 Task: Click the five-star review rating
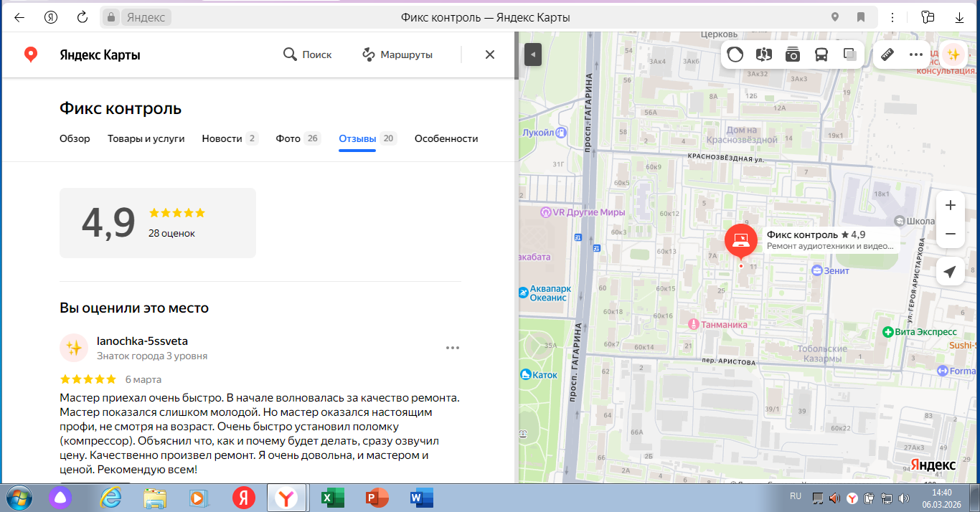[x=88, y=379]
